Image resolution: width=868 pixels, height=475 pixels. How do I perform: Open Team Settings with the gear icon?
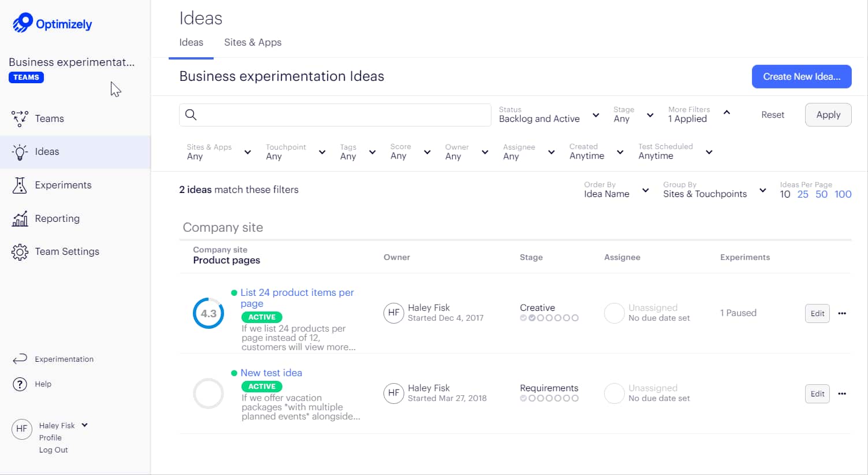click(19, 251)
